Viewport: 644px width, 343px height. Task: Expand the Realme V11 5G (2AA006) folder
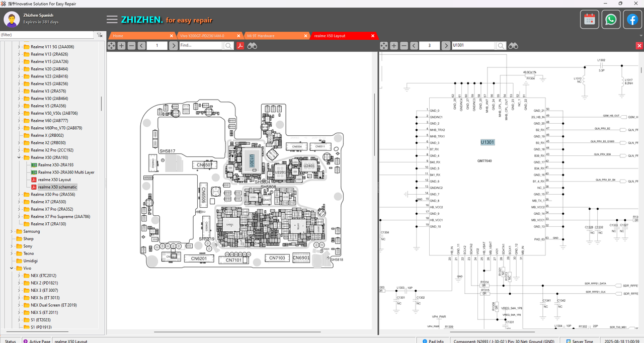coord(19,47)
